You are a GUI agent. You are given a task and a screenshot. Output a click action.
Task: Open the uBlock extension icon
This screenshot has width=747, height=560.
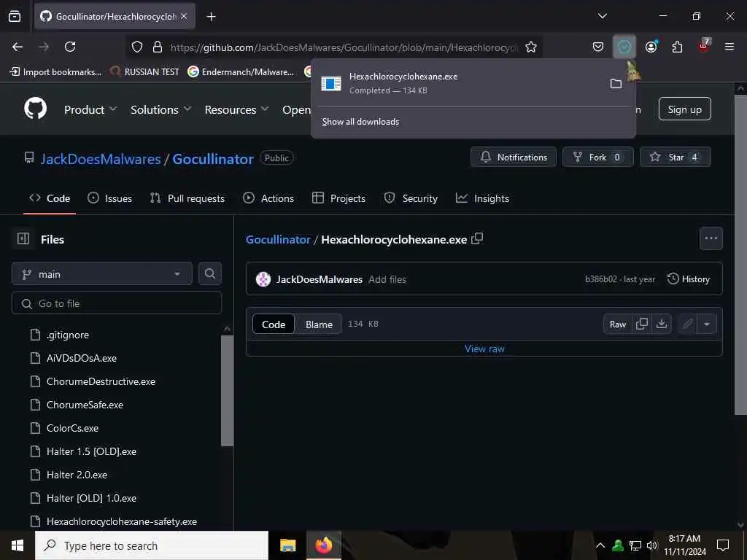point(704,46)
